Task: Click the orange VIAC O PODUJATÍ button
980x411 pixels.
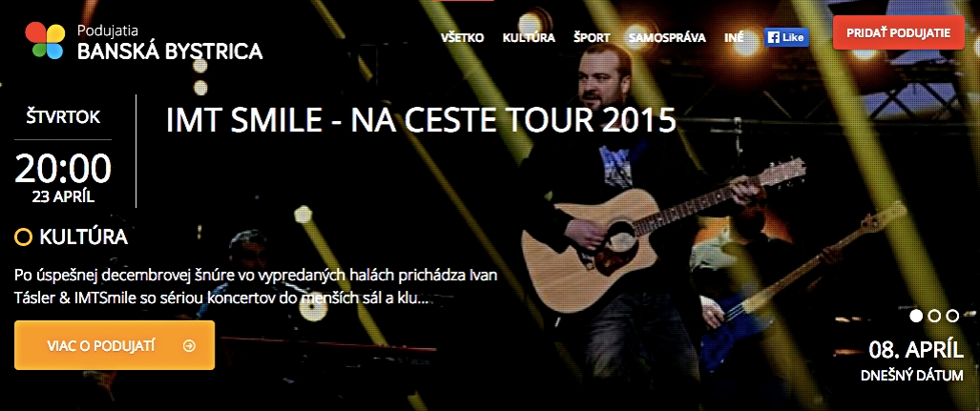Action: [115, 345]
